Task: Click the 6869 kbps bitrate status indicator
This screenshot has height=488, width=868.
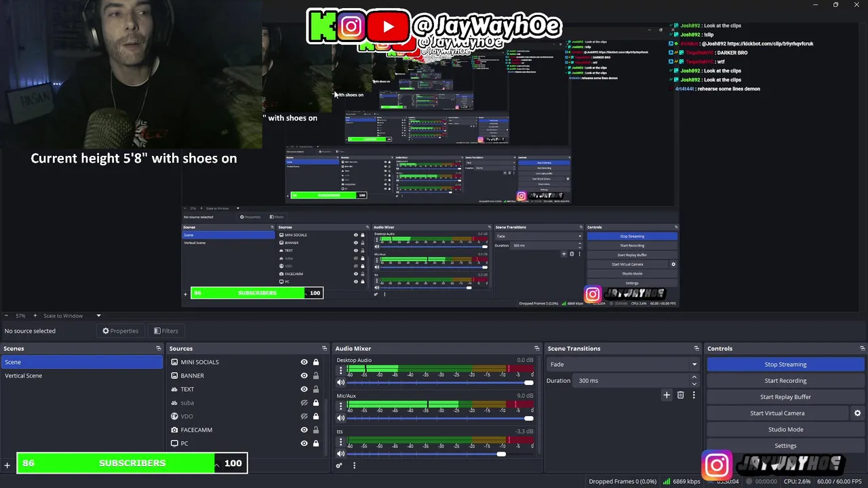Action: [x=682, y=481]
